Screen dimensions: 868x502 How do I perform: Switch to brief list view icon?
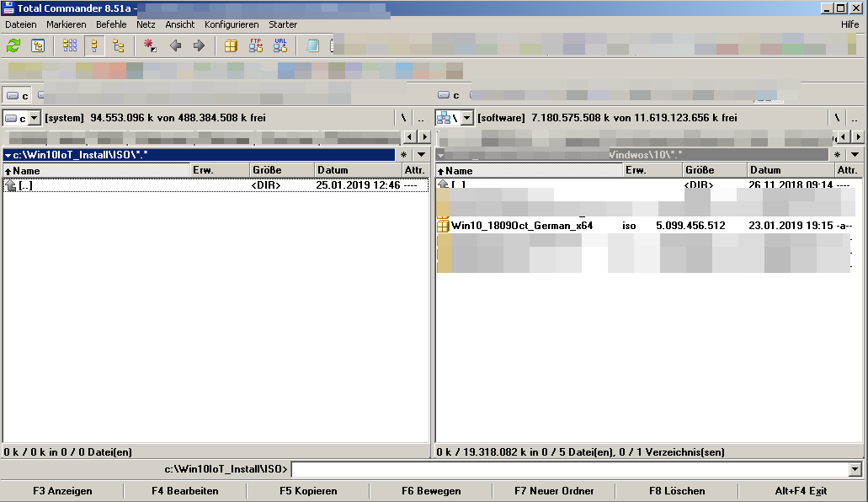point(70,45)
